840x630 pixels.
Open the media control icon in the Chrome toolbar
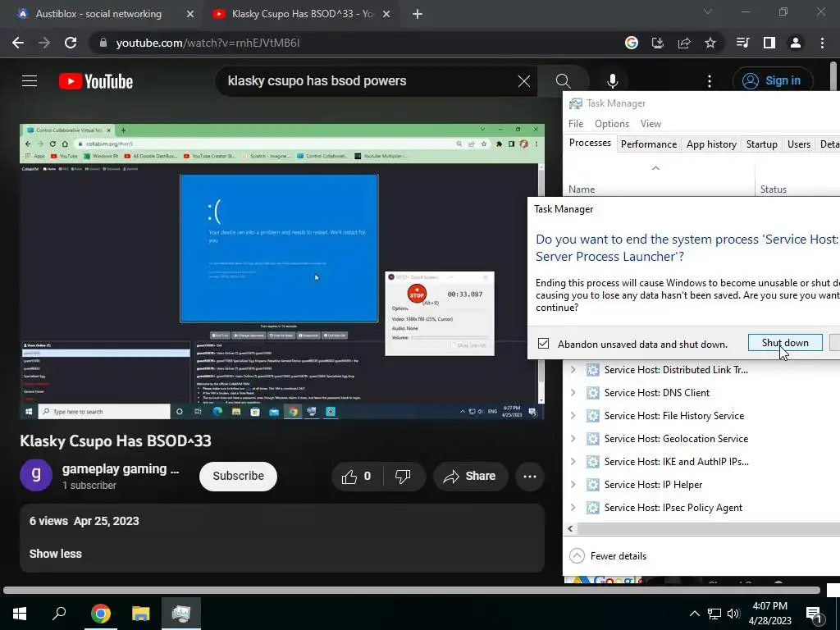pyautogui.click(x=743, y=43)
